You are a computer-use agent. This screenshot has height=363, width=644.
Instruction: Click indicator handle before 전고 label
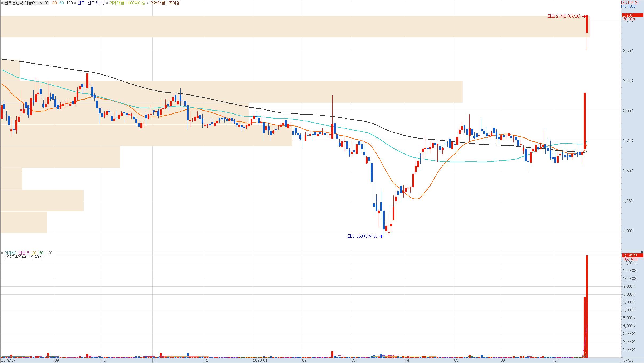[x=75, y=3]
